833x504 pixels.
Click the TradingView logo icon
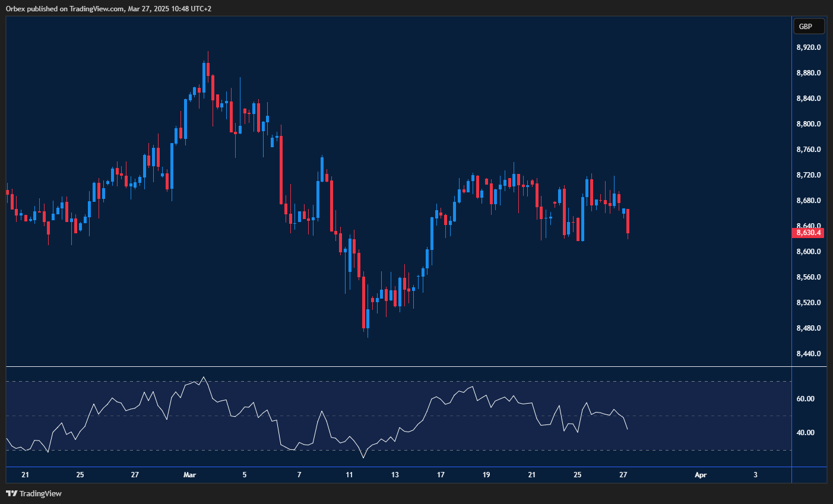tap(11, 493)
